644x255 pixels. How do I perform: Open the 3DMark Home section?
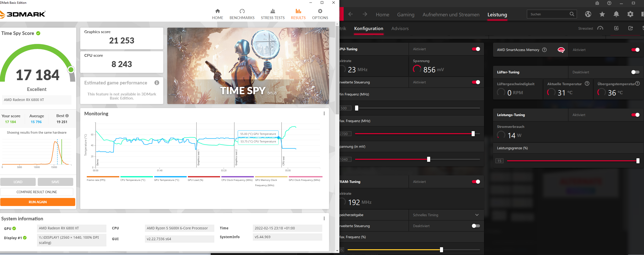217,14
